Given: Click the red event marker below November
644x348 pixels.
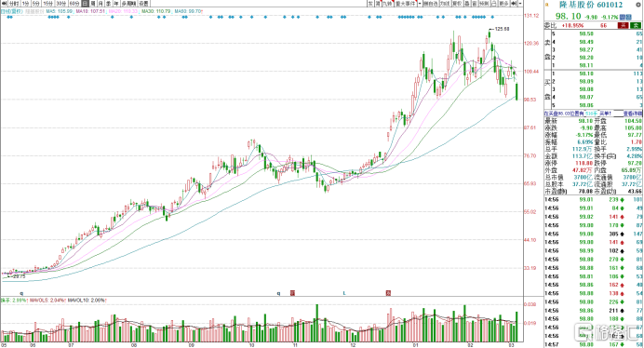Looking at the screenshot, I should click(x=292, y=293).
